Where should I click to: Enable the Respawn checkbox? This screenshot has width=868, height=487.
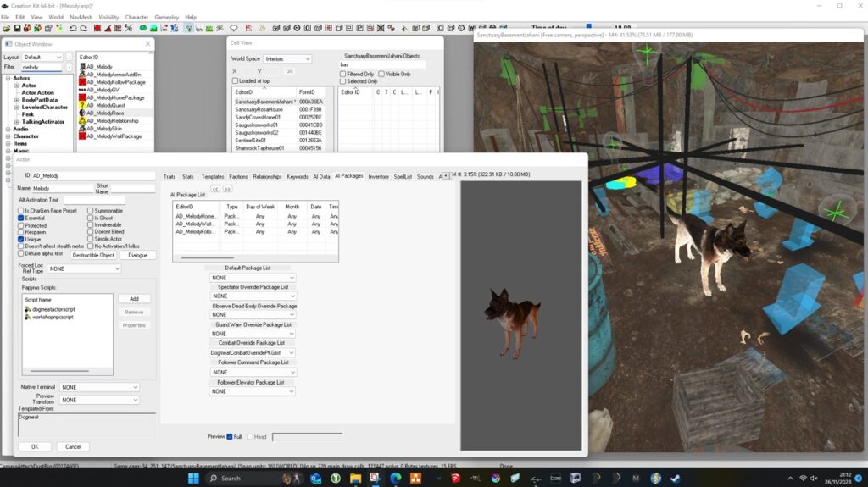pos(21,232)
